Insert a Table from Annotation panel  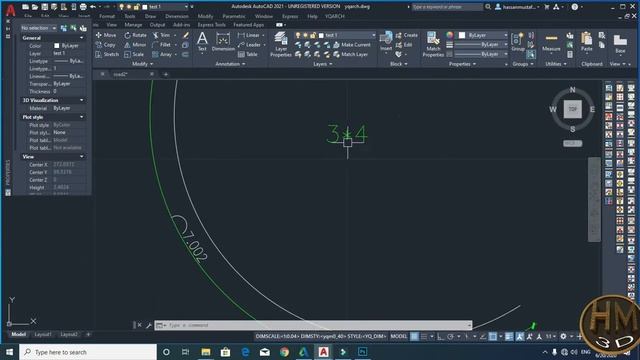point(248,54)
